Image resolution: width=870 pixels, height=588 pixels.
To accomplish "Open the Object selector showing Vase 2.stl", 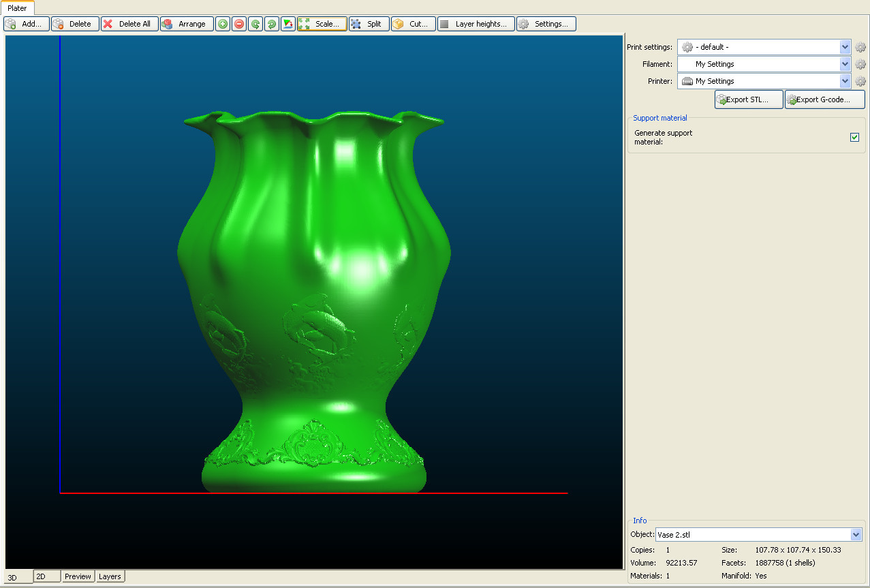I will [856, 535].
